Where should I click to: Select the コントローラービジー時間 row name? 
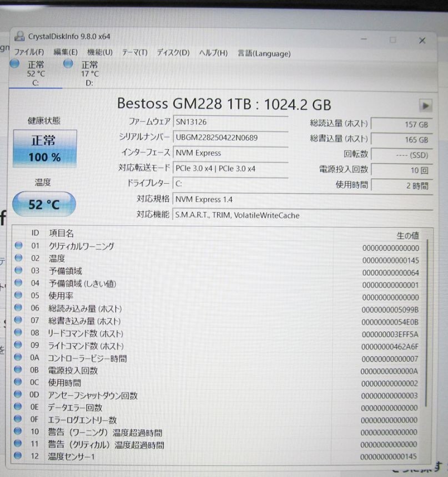click(x=87, y=358)
